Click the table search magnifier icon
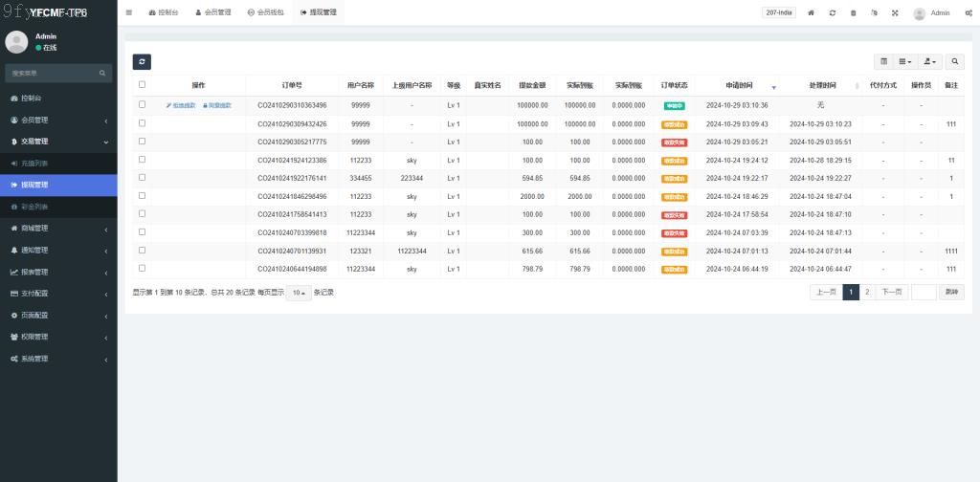The height and width of the screenshot is (482, 980). tap(955, 61)
